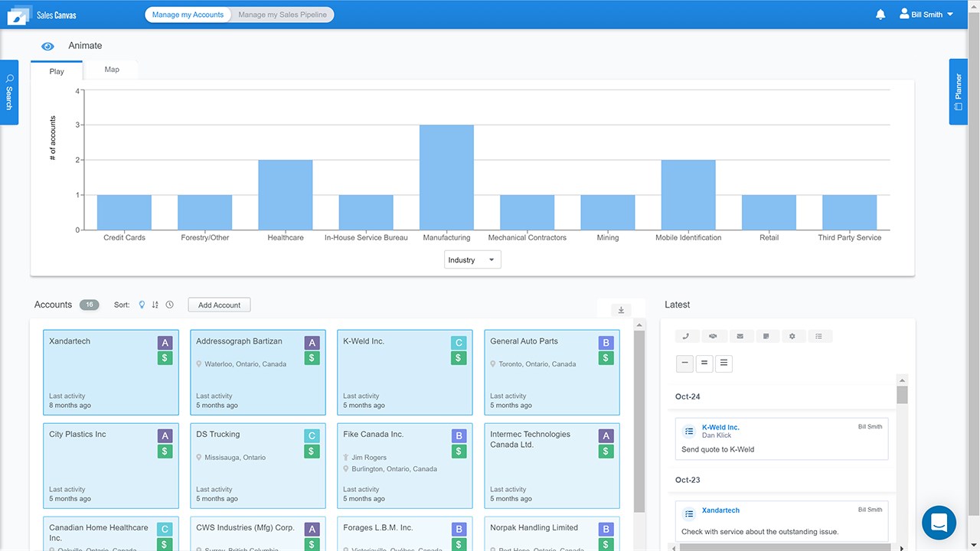Select two-line medium density view
980x551 pixels.
[704, 364]
